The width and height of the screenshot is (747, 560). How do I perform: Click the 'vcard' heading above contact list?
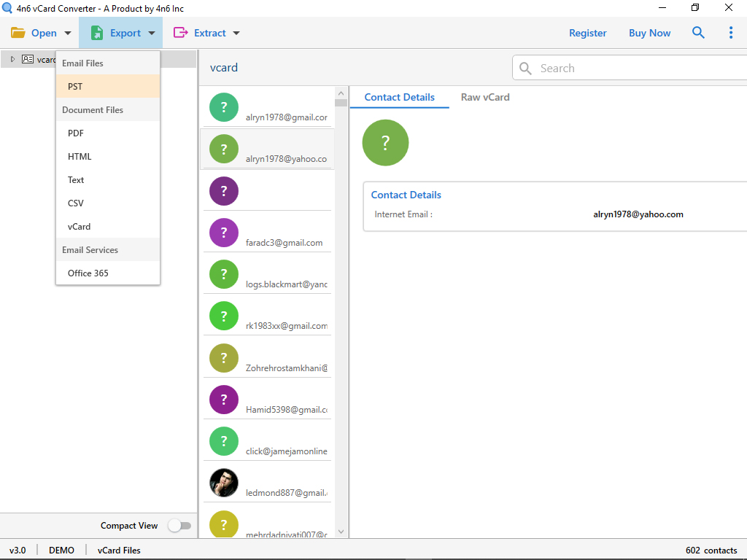click(223, 68)
